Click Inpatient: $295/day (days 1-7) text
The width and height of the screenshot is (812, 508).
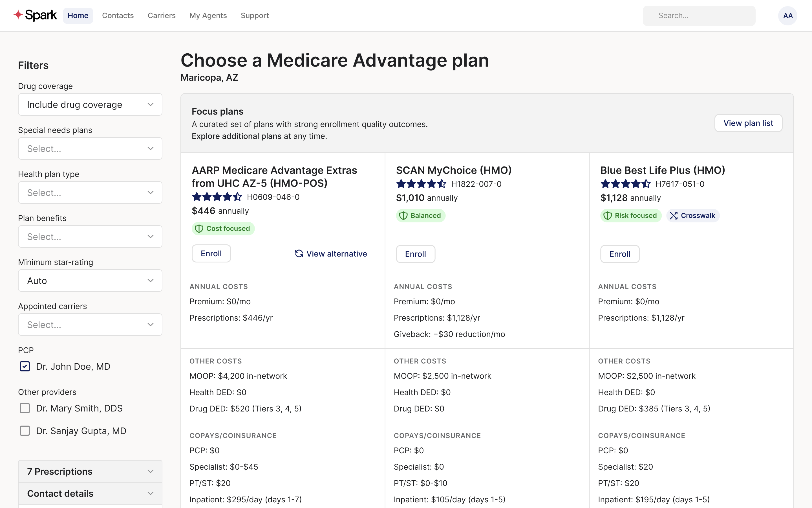246,500
